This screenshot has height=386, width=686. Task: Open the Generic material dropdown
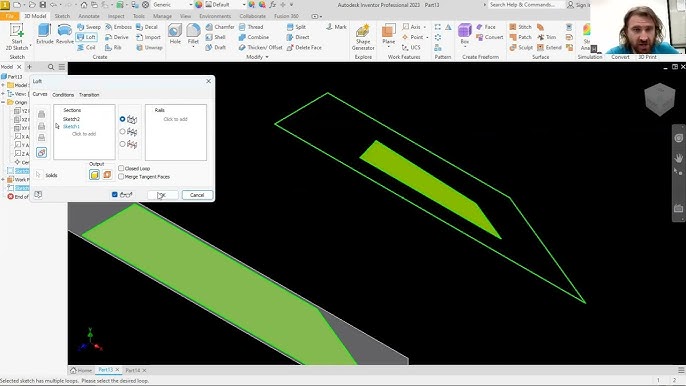172,4
